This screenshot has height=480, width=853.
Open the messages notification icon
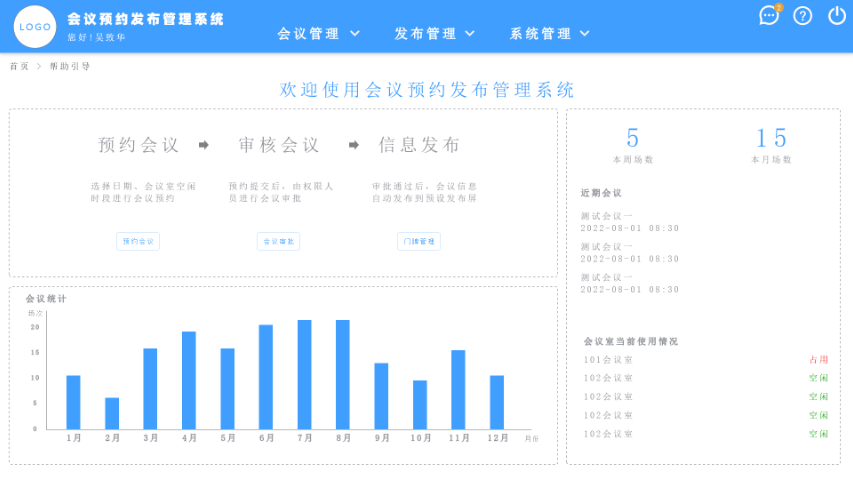tap(769, 16)
